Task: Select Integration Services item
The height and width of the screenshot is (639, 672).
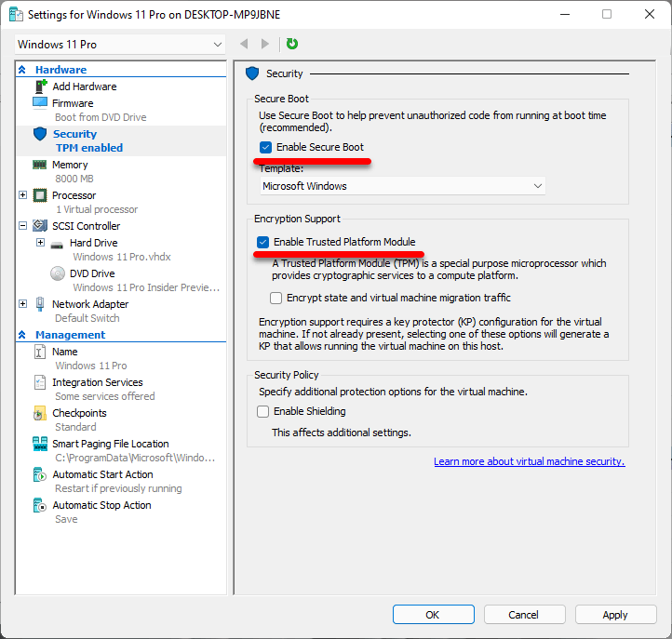Action: (x=98, y=382)
